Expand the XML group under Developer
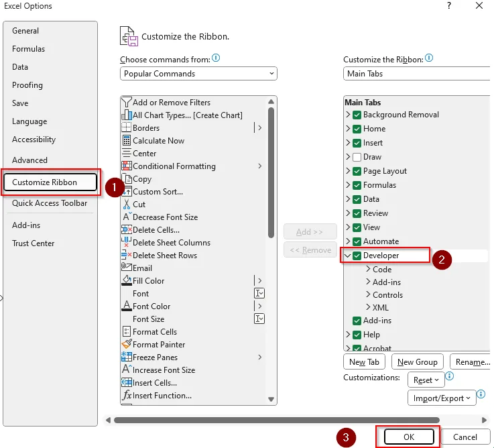Image resolution: width=494 pixels, height=448 pixels. (x=368, y=306)
